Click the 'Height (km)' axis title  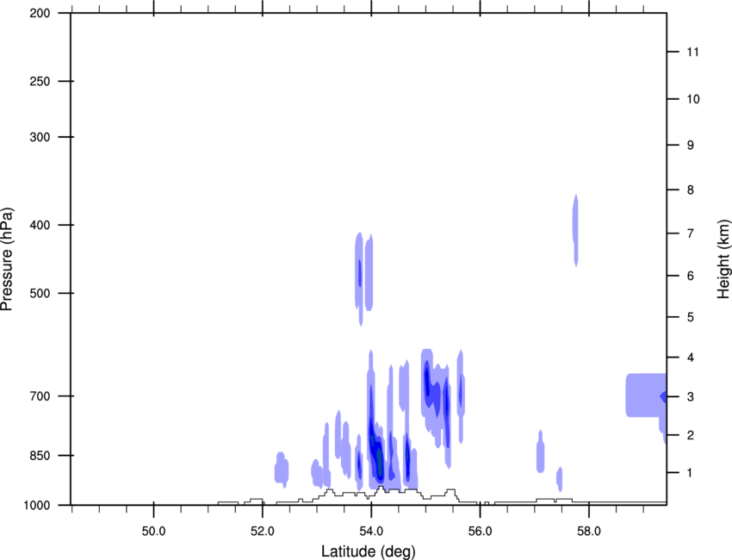[x=723, y=258]
